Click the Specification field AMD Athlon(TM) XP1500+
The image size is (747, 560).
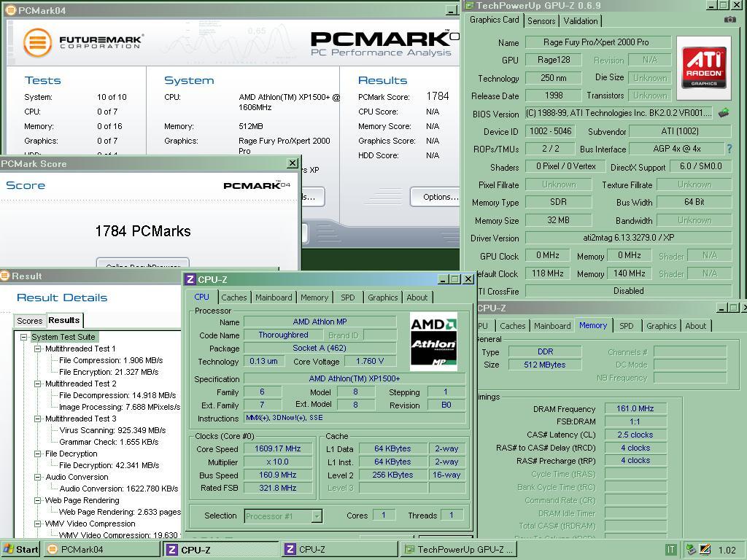(x=355, y=378)
